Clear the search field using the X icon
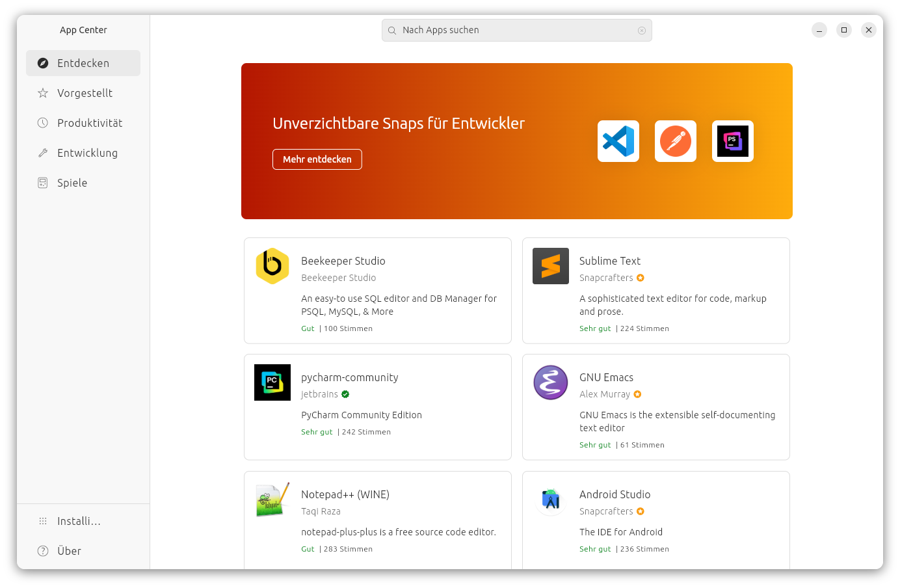Viewport: 900px width, 588px height. [x=642, y=31]
